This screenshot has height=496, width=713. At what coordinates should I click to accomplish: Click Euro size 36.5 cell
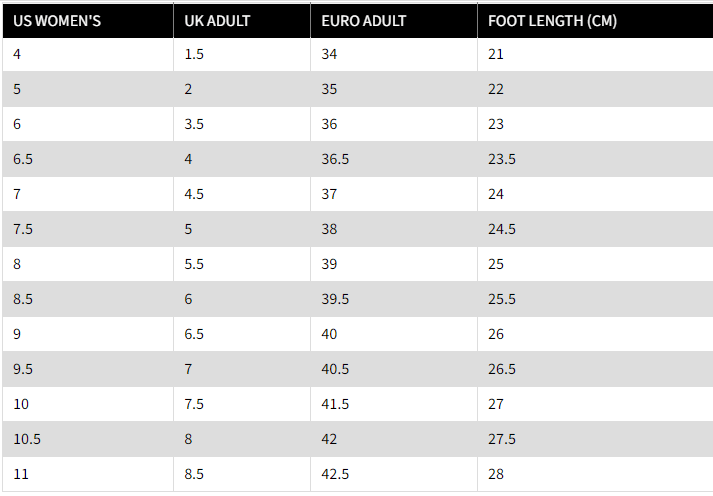[x=394, y=159]
